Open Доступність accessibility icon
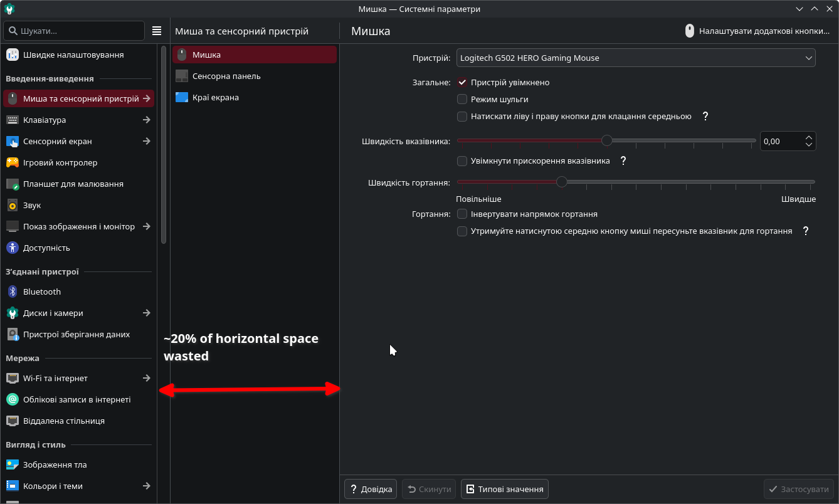Viewport: 839px width, 504px height. point(13,248)
